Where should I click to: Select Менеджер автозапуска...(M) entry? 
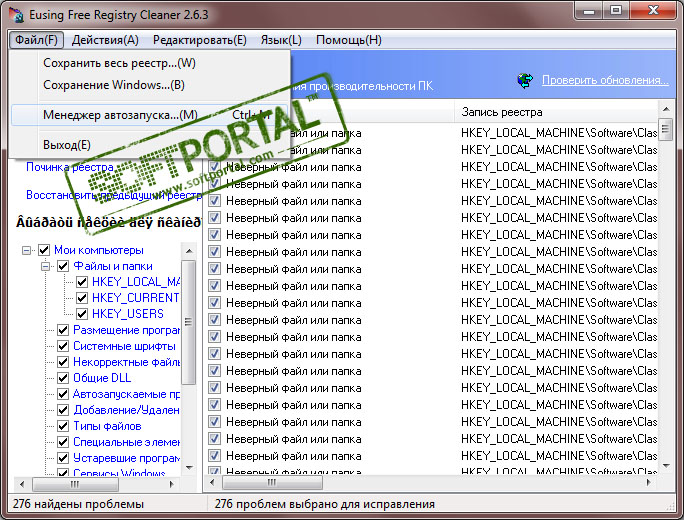[x=149, y=115]
